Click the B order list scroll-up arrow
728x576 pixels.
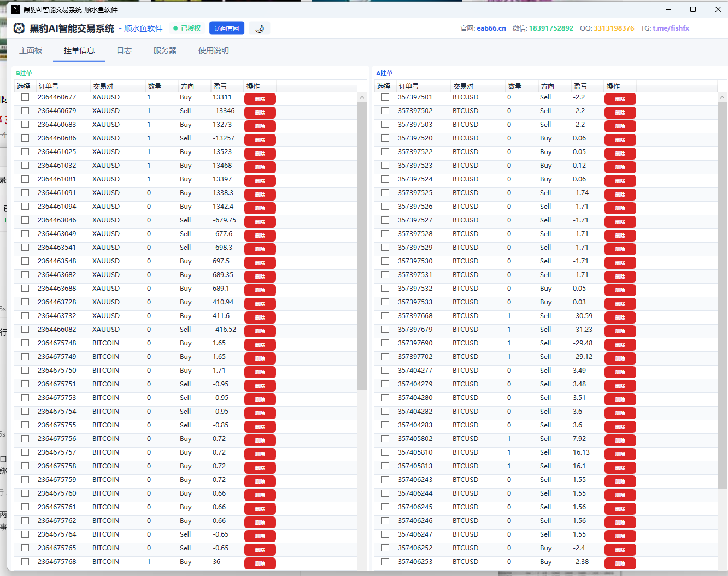(x=362, y=97)
